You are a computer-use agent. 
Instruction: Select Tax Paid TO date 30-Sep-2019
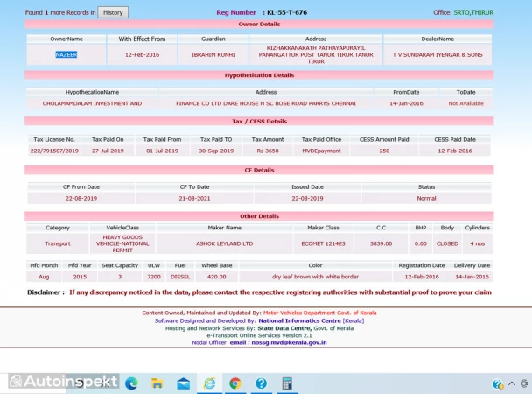[216, 151]
